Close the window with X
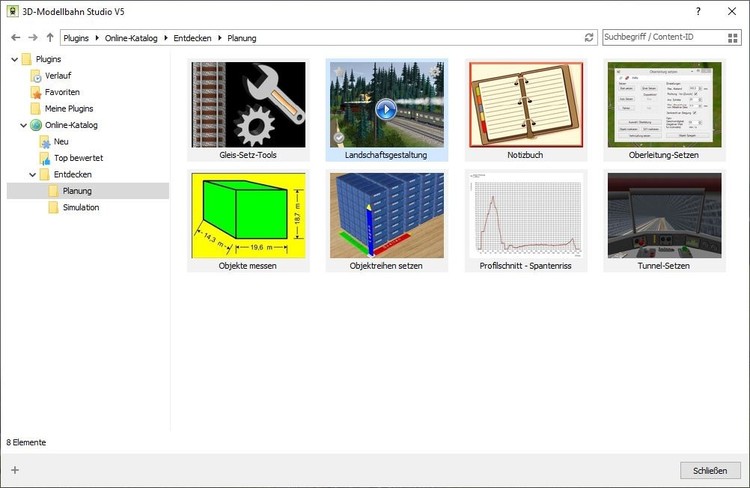Image resolution: width=750 pixels, height=488 pixels. point(732,11)
